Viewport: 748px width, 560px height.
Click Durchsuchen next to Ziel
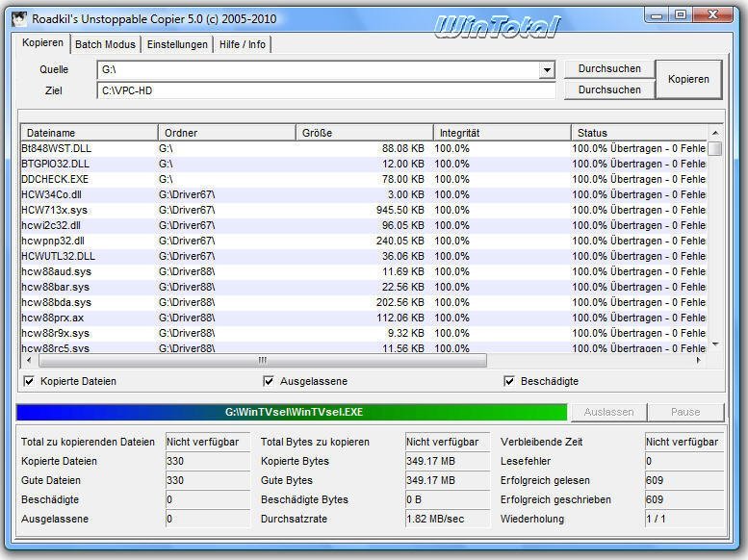[x=609, y=89]
